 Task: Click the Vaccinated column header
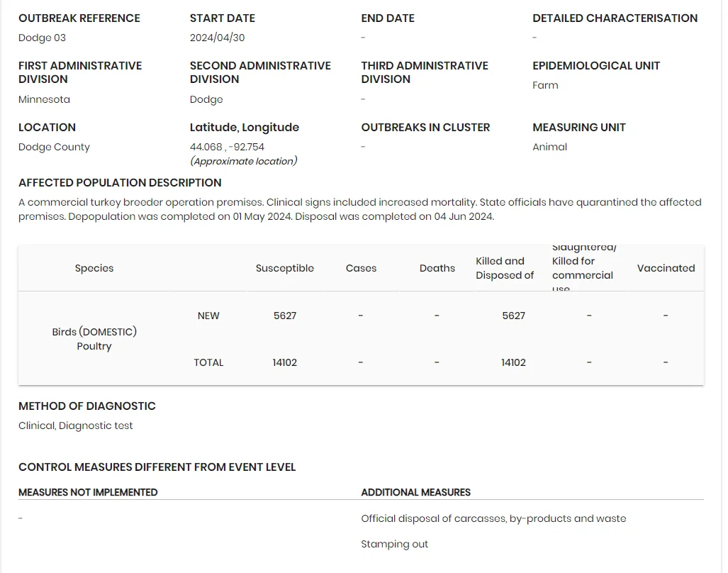(666, 268)
